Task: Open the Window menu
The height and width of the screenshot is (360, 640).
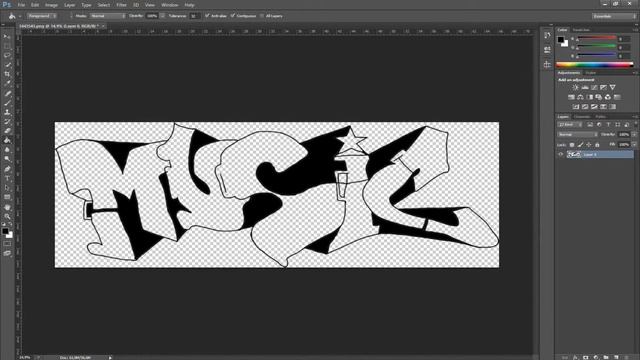Action: (170, 5)
